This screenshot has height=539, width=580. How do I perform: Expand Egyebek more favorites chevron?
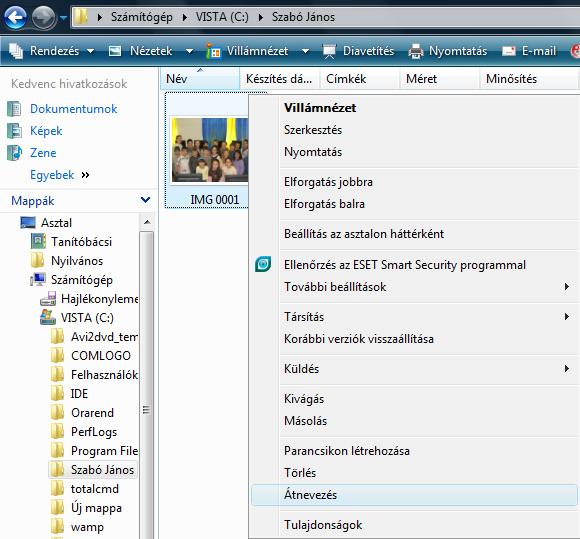tap(85, 175)
